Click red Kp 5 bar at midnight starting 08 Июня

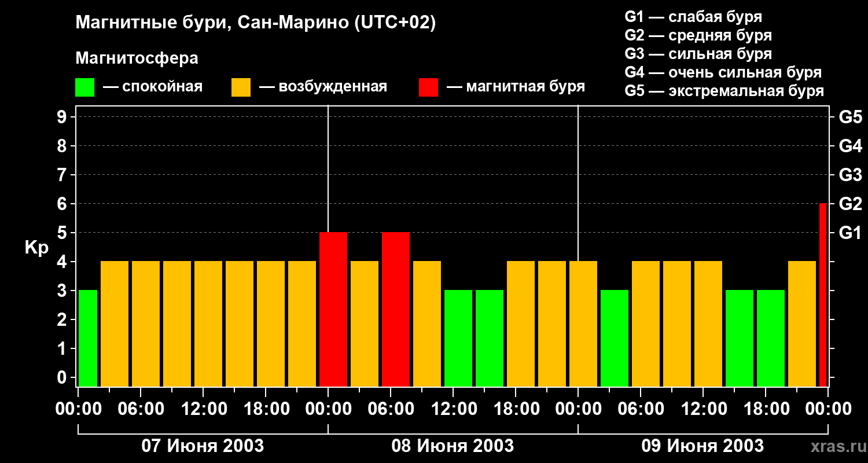click(x=333, y=310)
